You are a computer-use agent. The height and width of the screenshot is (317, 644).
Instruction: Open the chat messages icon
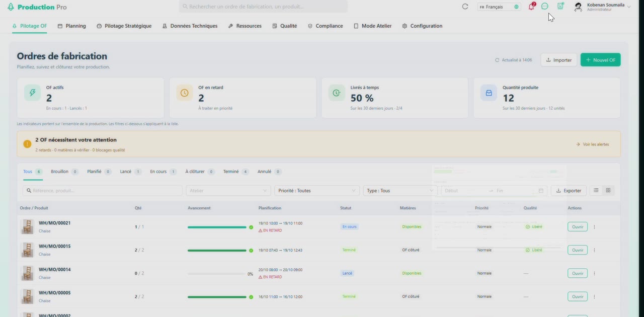tap(544, 7)
